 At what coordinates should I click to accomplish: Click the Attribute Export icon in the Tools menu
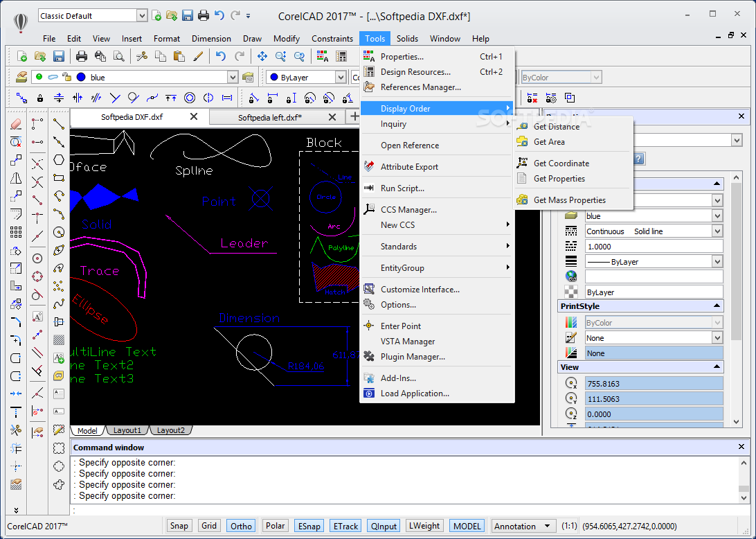[369, 166]
